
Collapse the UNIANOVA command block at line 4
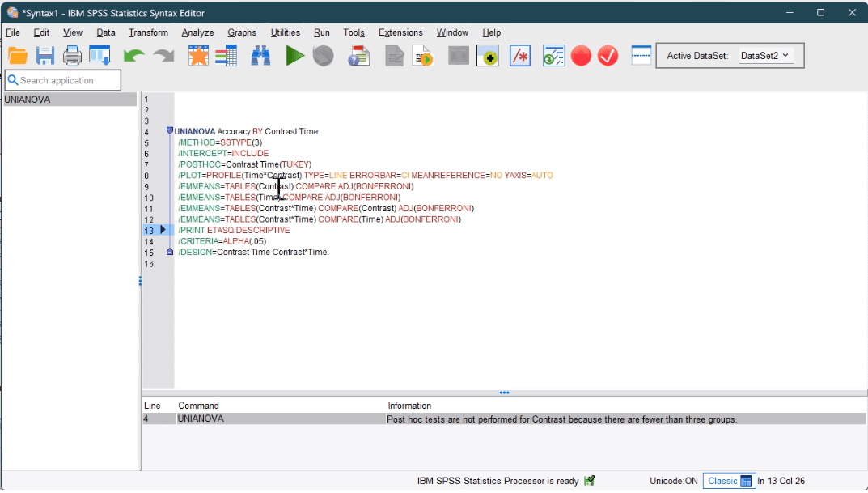click(x=170, y=130)
